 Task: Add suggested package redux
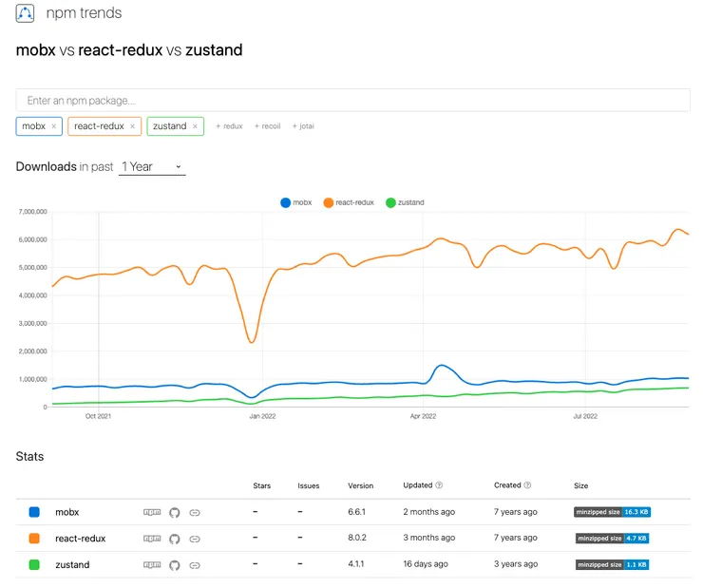(229, 126)
